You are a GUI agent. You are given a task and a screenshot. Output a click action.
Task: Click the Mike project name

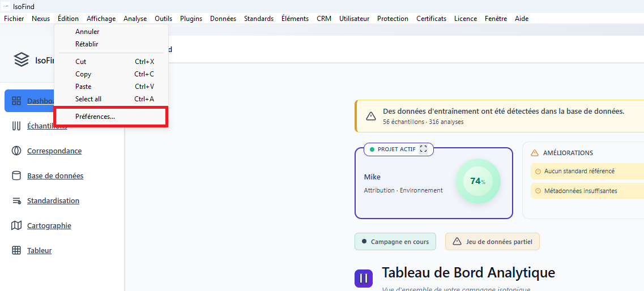click(372, 177)
